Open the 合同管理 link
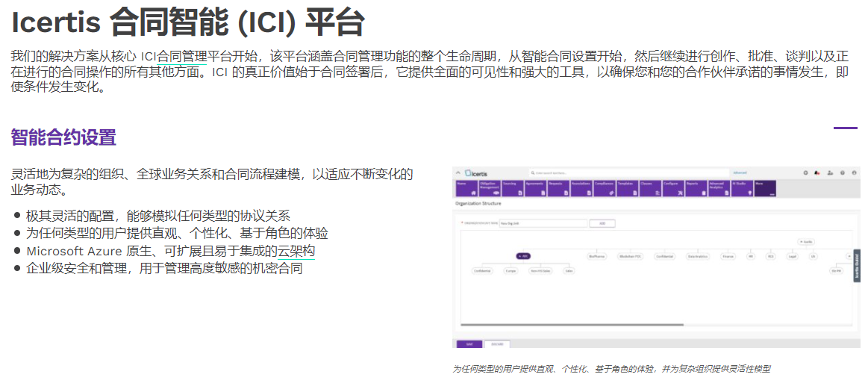This screenshot has height=386, width=868. pyautogui.click(x=182, y=56)
